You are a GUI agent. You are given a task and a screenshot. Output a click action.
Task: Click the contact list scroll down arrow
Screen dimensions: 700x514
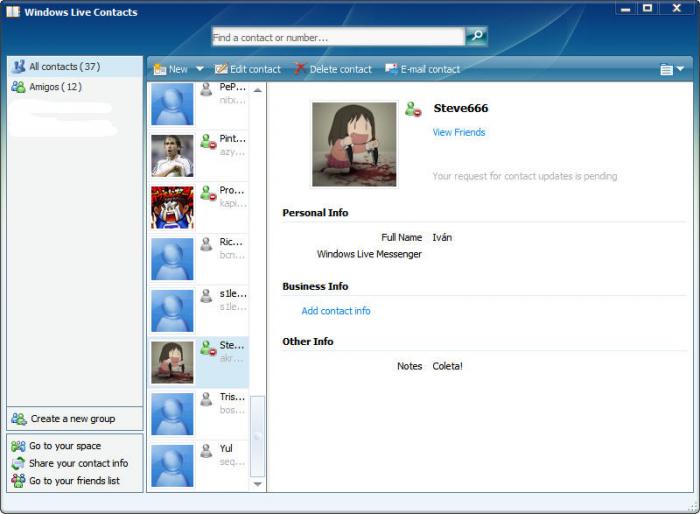[x=258, y=484]
